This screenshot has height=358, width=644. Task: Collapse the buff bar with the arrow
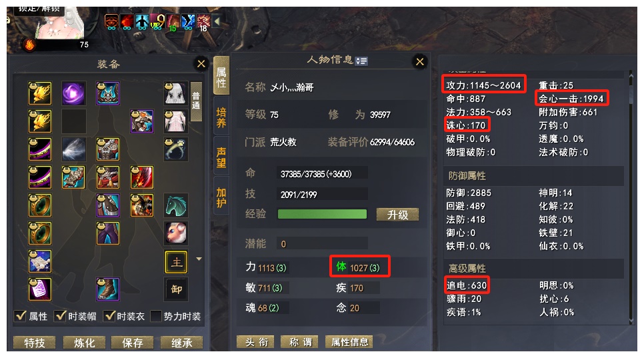217,21
